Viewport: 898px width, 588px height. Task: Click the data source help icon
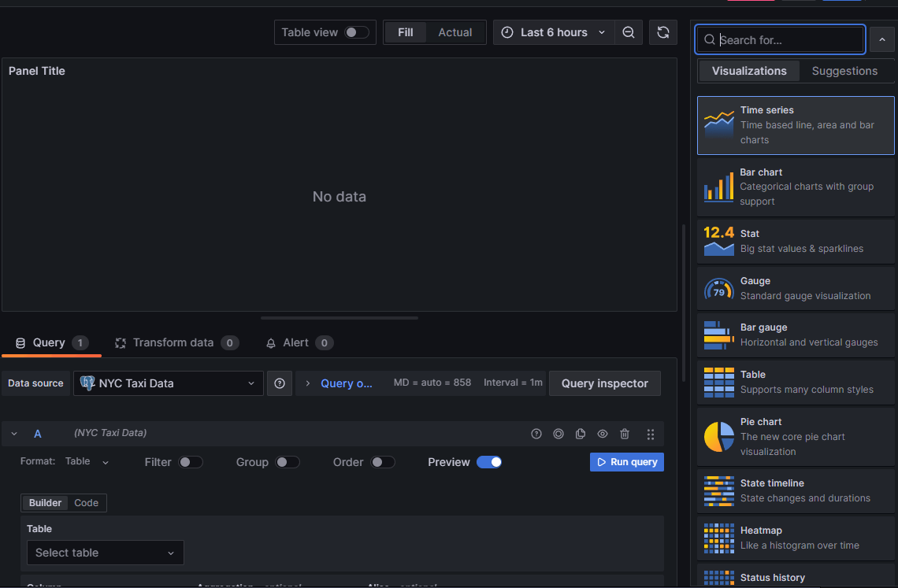[280, 383]
